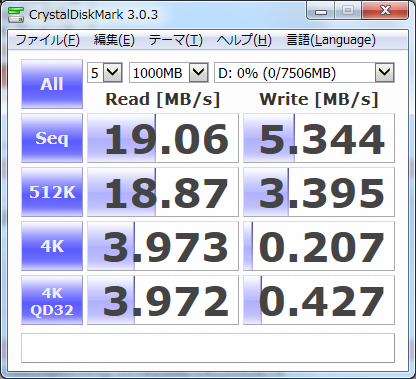416x379 pixels.
Task: Select the Seq write value 5.344
Action: (319, 138)
